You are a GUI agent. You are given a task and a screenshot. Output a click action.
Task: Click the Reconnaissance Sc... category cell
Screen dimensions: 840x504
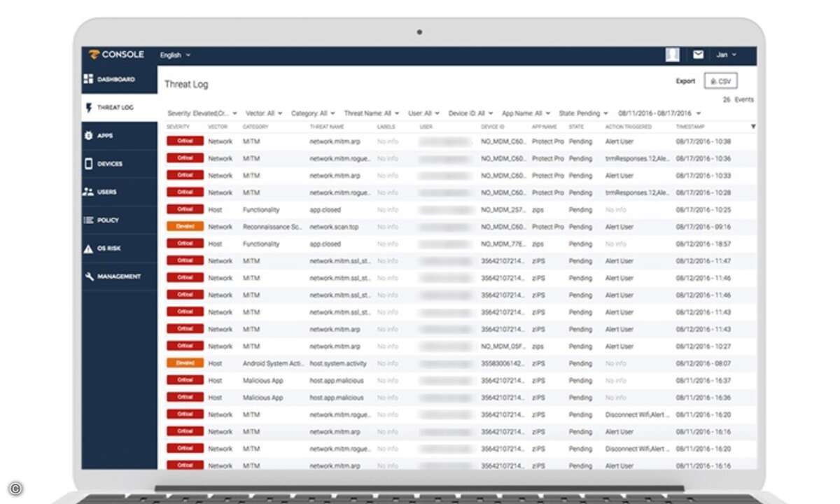coord(273,227)
